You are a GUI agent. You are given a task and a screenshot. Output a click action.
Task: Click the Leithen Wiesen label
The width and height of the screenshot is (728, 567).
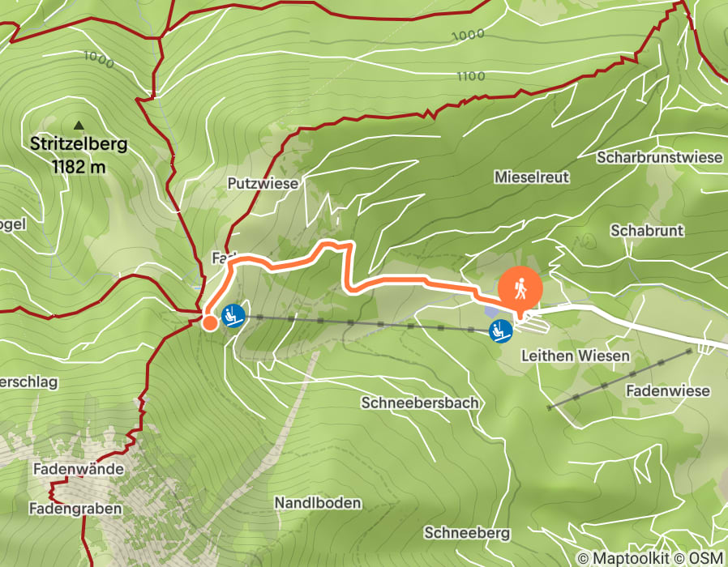[576, 356]
